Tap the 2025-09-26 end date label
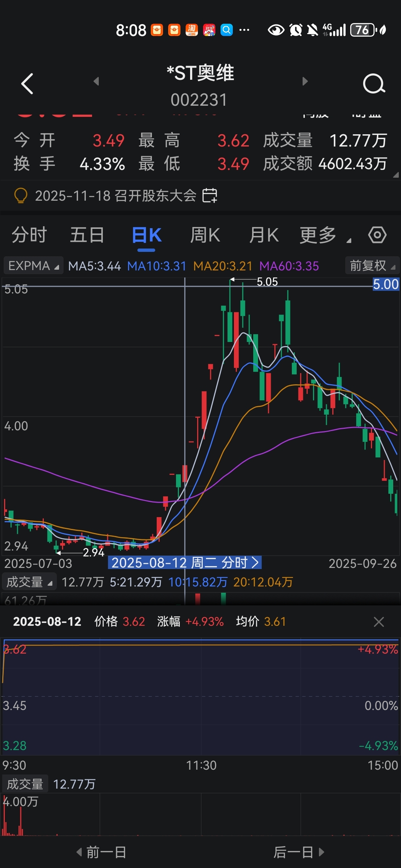 (362, 563)
